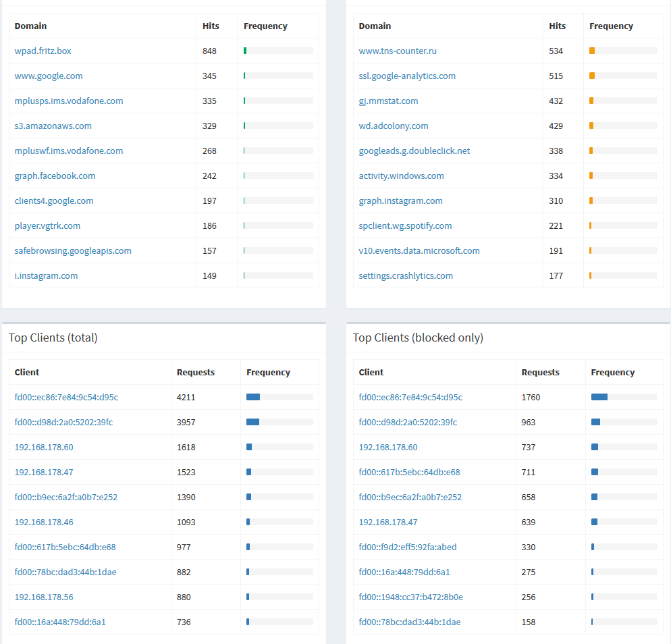Click safebrowsing.googleapis.com domain link
The height and width of the screenshot is (644, 671).
73,250
